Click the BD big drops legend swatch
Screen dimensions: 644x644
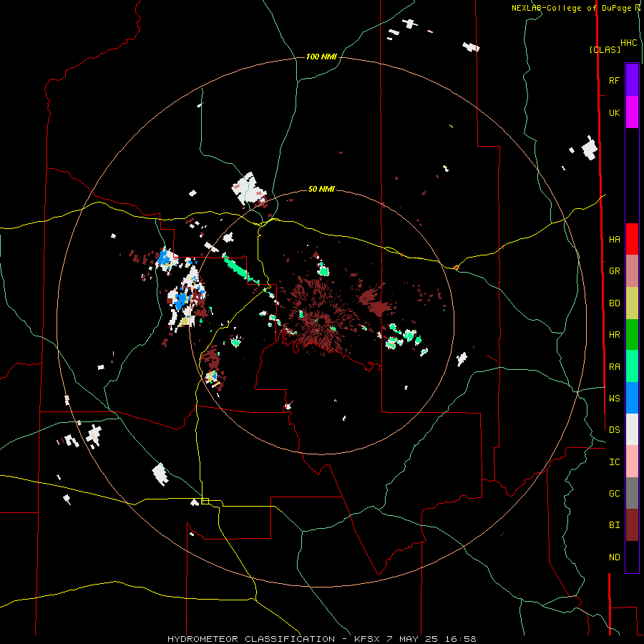632,303
